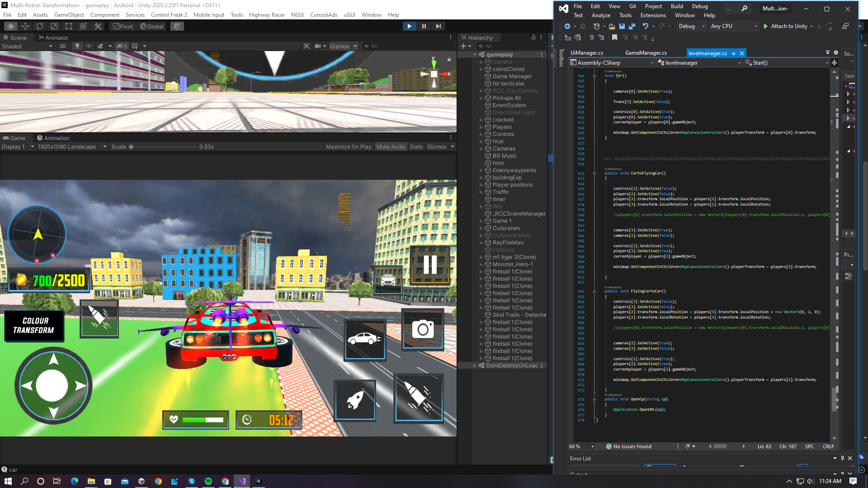Click the Save All icon in Visual Studio
The height and width of the screenshot is (488, 868).
coord(632,26)
